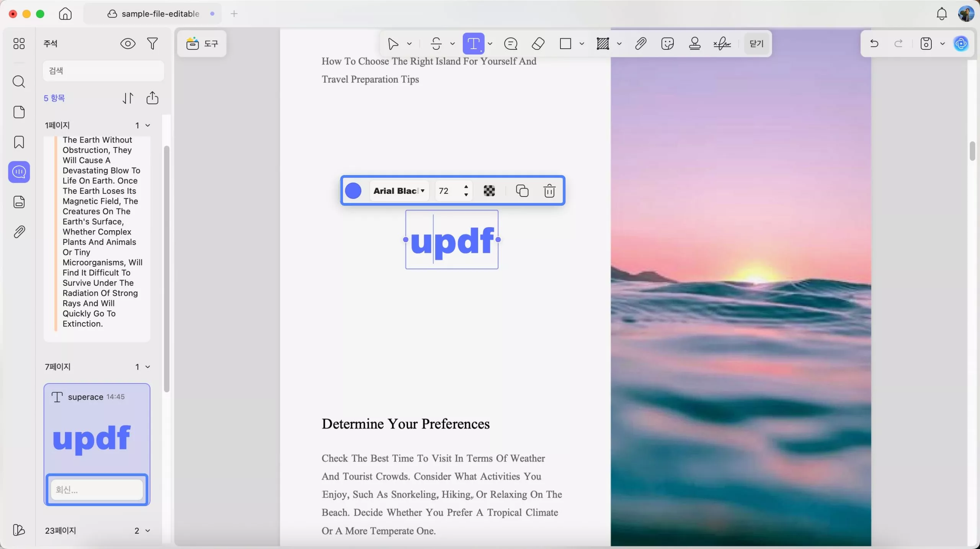Open the home screen icon

(65, 14)
